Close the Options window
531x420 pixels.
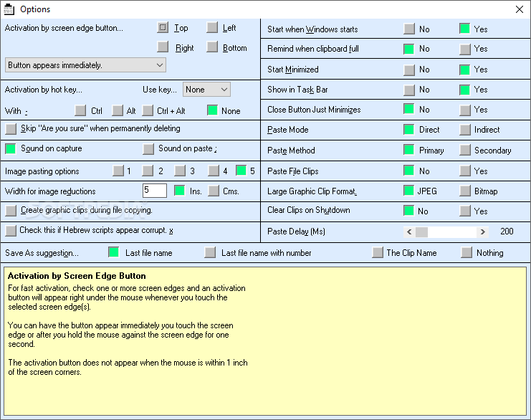click(x=520, y=9)
